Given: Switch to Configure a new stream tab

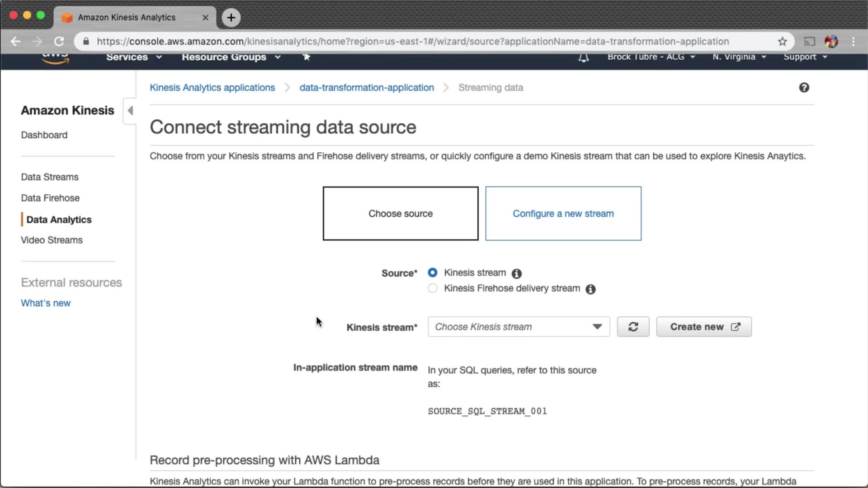Looking at the screenshot, I should 563,213.
